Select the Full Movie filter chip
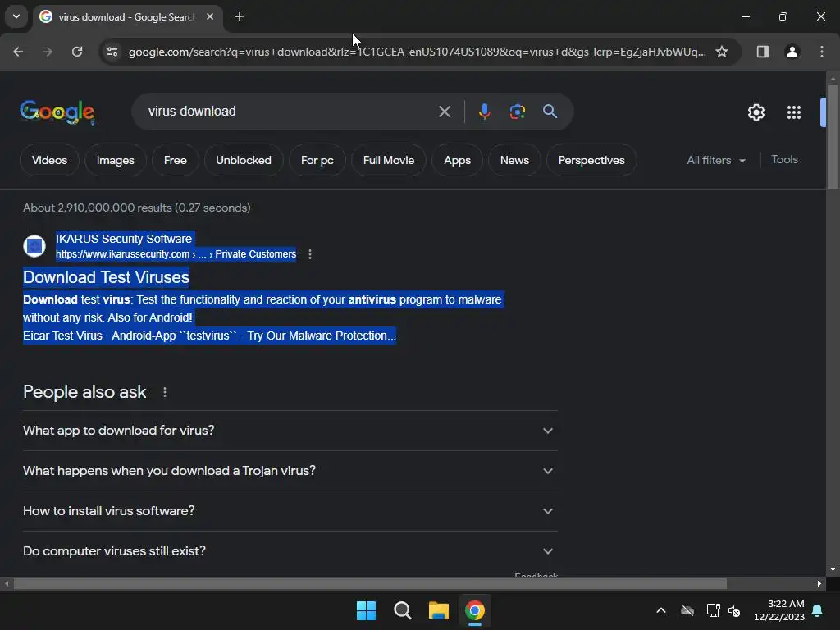The width and height of the screenshot is (840, 630). tap(388, 160)
